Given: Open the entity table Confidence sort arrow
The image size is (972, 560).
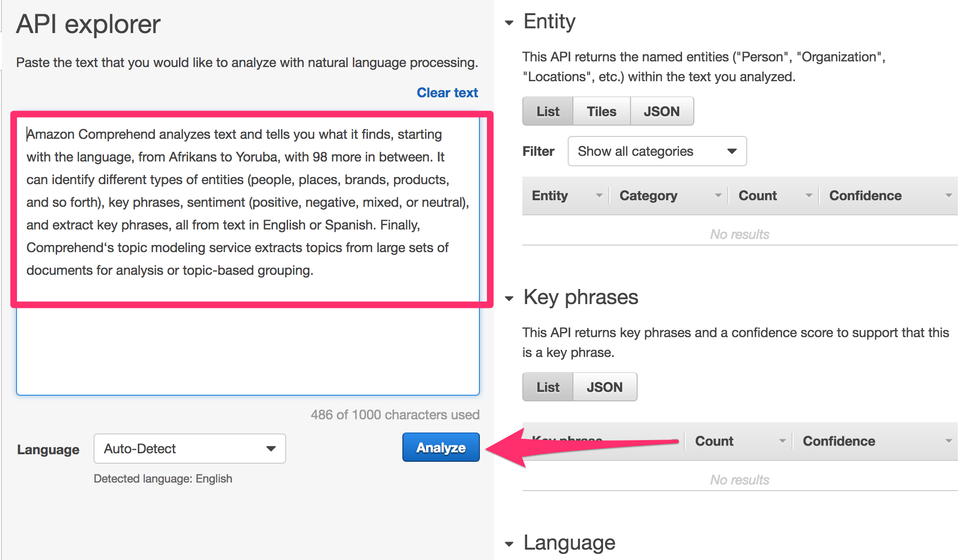Looking at the screenshot, I should coord(948,195).
